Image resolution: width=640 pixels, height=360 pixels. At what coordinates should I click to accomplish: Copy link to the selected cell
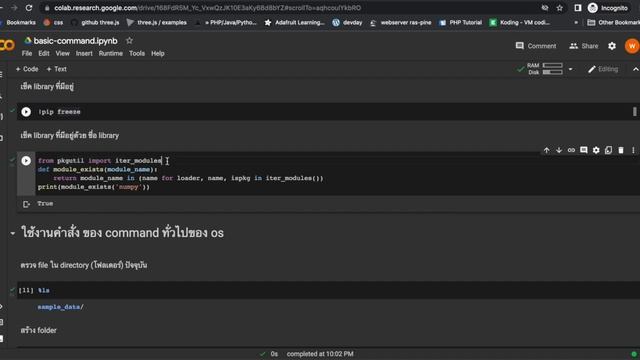click(x=571, y=150)
